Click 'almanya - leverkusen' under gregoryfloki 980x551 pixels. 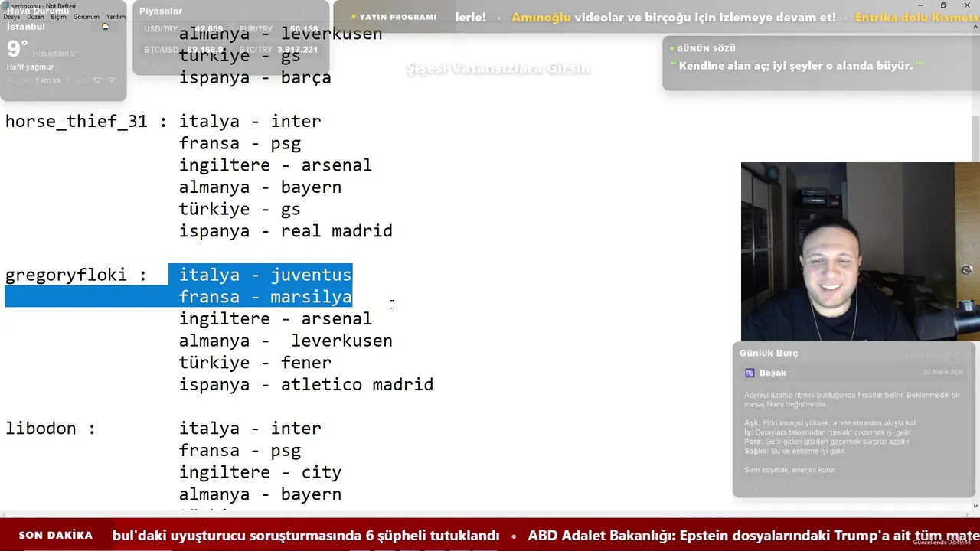[x=286, y=341]
